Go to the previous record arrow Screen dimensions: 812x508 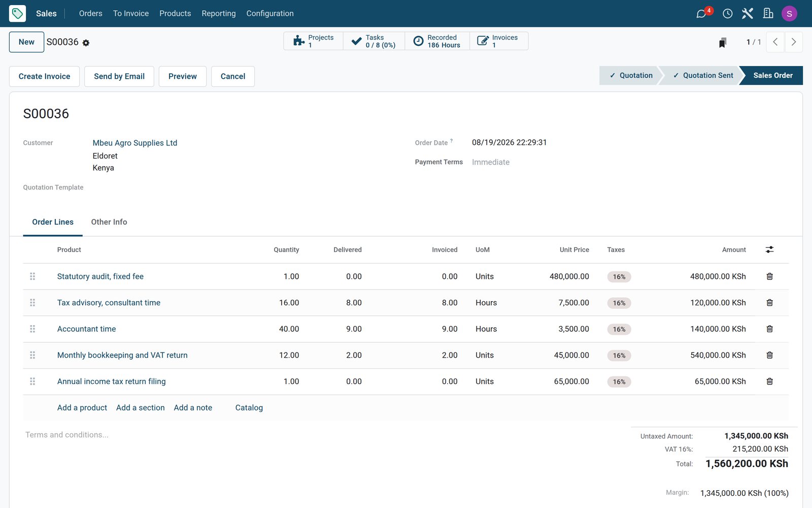(775, 42)
